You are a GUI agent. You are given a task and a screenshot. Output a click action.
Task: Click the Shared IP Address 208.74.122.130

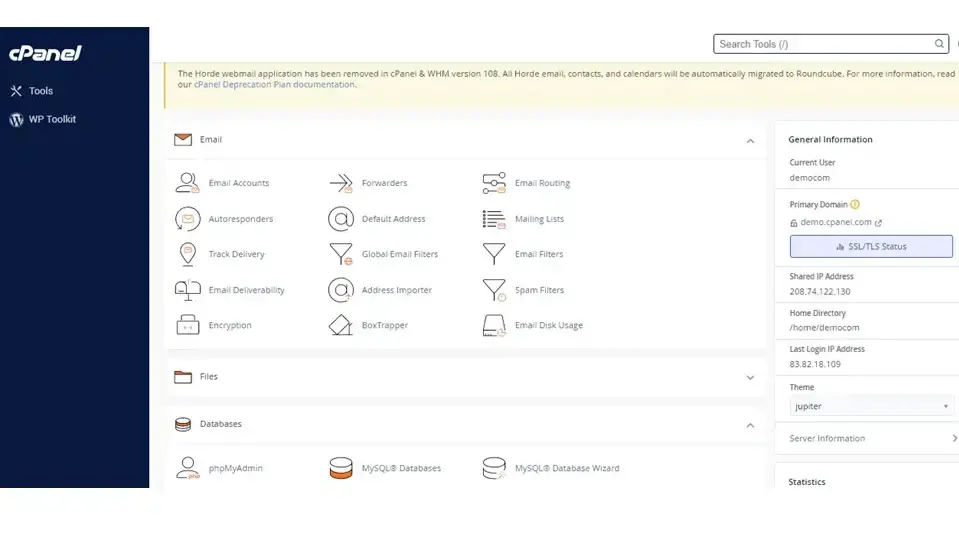[x=820, y=292]
